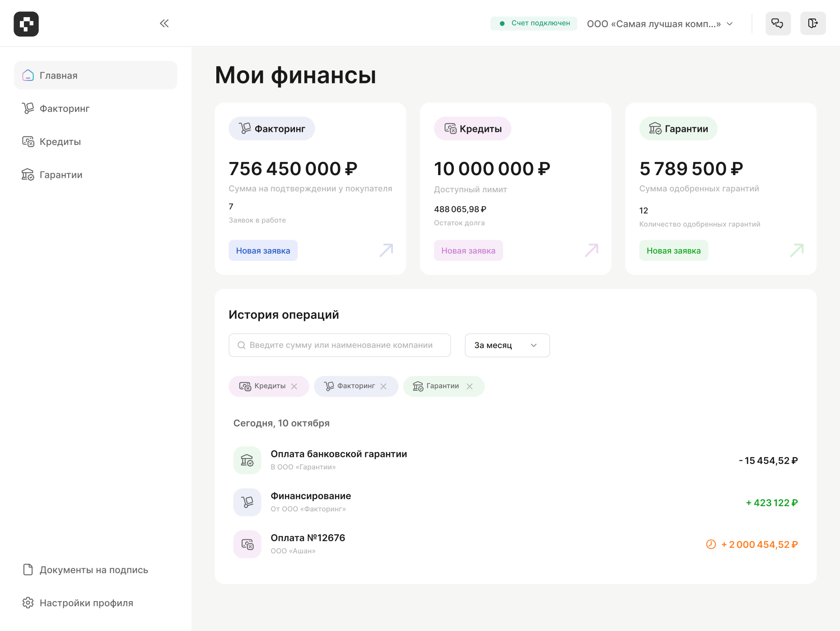840x631 pixels.
Task: Open the Оплата банковской гарантии transaction
Action: [x=338, y=459]
